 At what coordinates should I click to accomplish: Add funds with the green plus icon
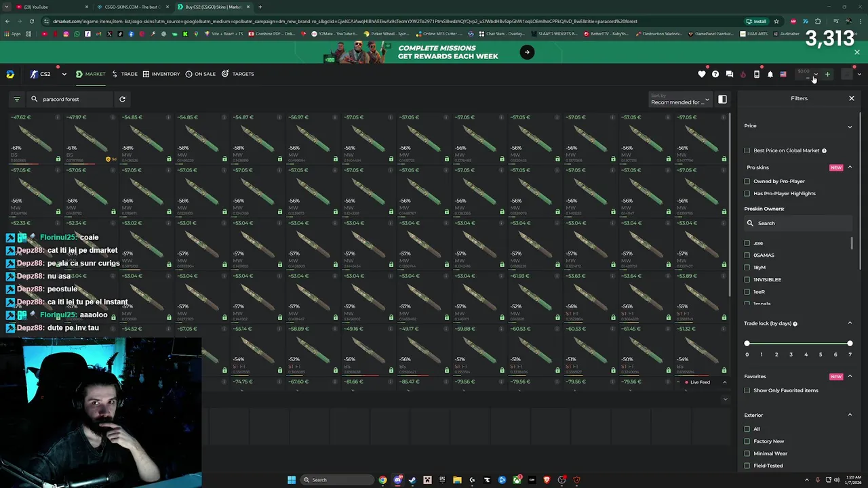pyautogui.click(x=827, y=74)
